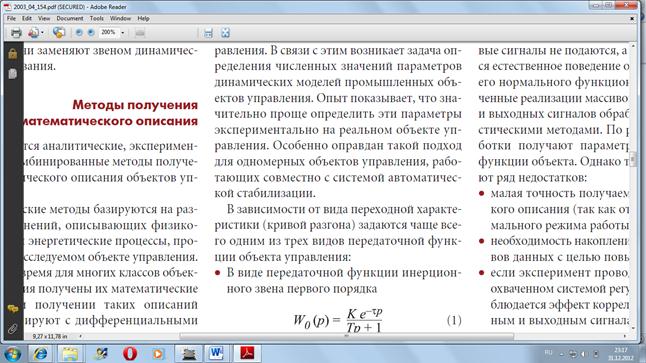
Task: Click the grey keyboard-like toolbar icon
Action: 140,33
